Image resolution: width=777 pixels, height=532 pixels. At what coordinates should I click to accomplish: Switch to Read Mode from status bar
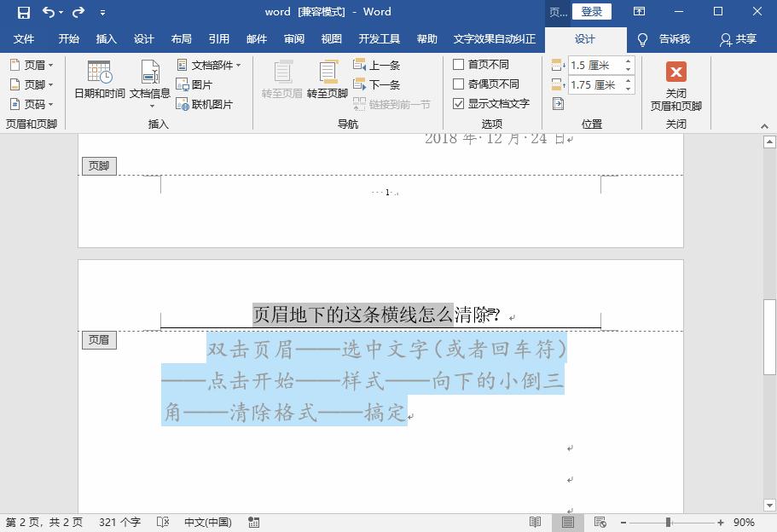[x=536, y=522]
